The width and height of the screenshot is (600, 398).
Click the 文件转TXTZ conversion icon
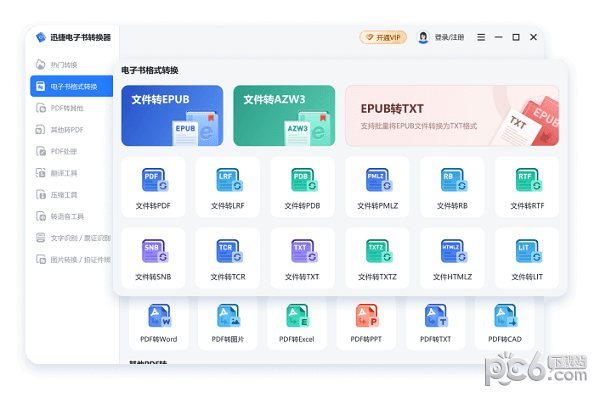379,251
